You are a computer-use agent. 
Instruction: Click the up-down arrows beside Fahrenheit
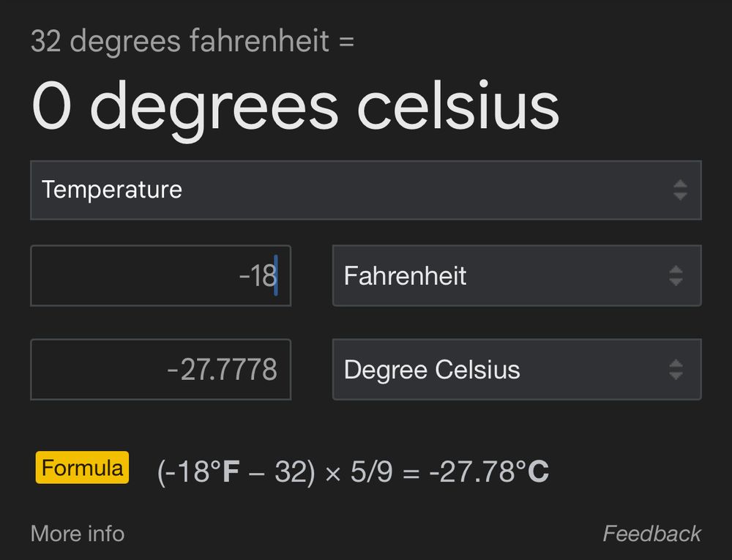click(676, 276)
